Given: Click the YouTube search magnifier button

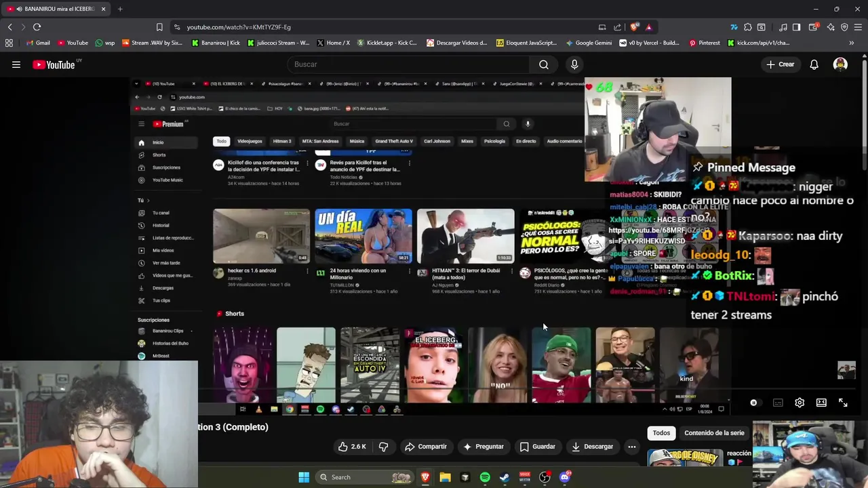Looking at the screenshot, I should tap(544, 64).
